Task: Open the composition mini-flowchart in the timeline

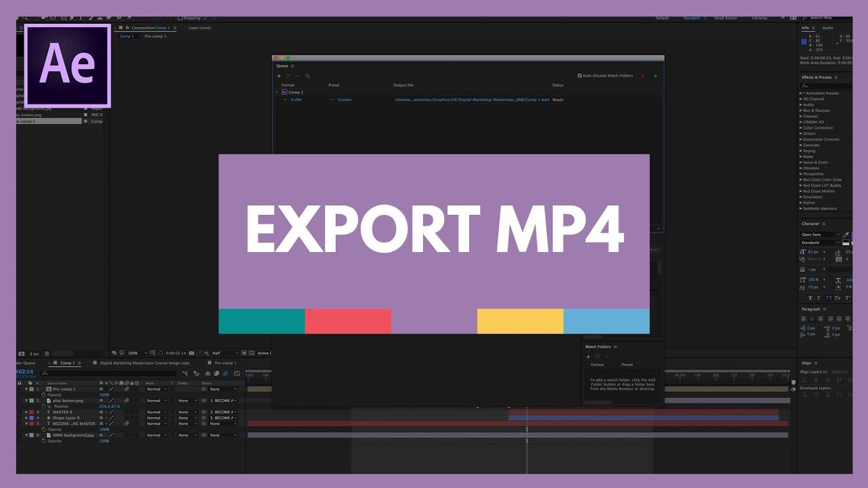Action: (185, 373)
